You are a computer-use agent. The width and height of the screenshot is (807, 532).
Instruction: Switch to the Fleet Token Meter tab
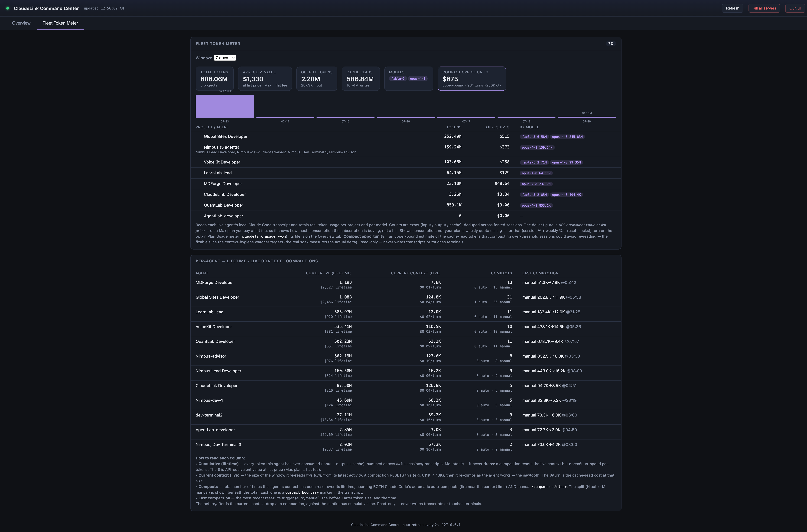click(x=60, y=23)
